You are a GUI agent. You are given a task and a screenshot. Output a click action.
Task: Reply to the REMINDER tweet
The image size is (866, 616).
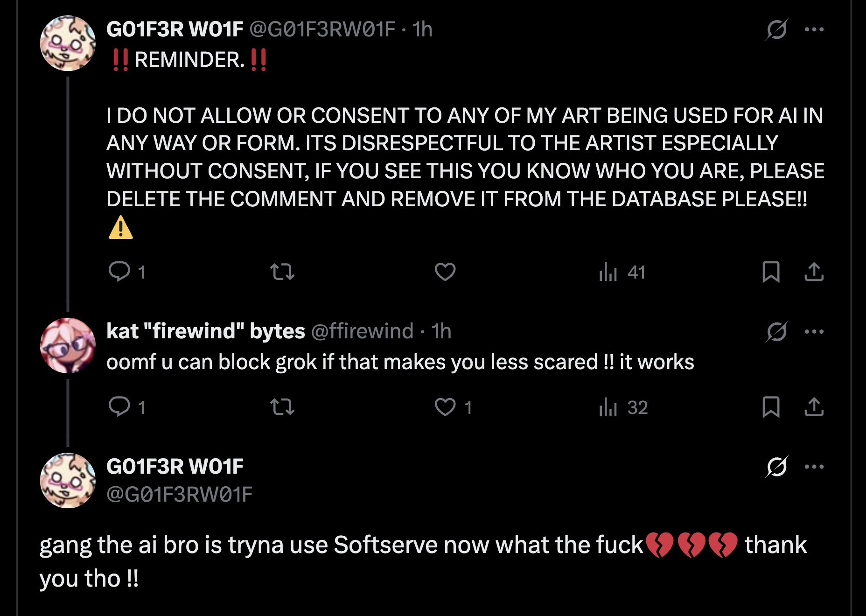click(x=119, y=271)
